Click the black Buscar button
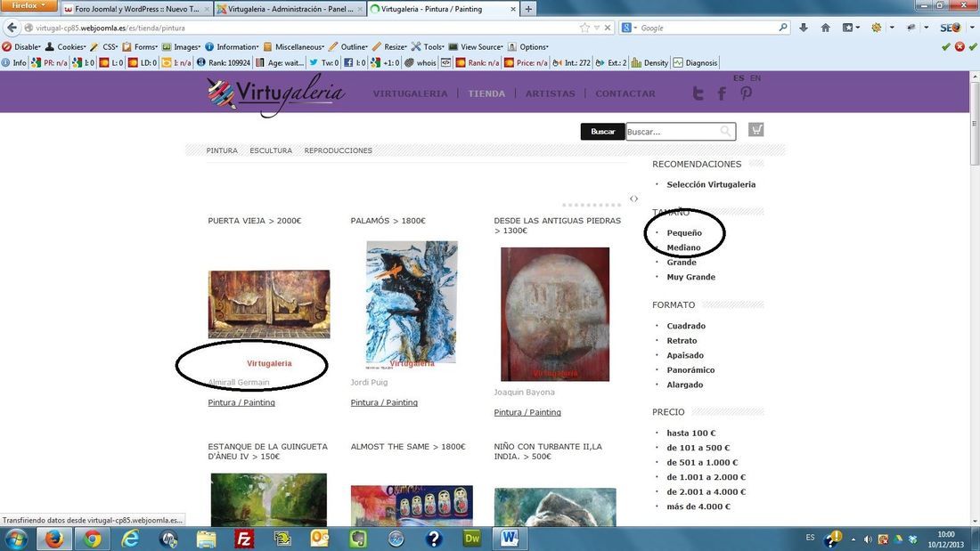 click(602, 131)
